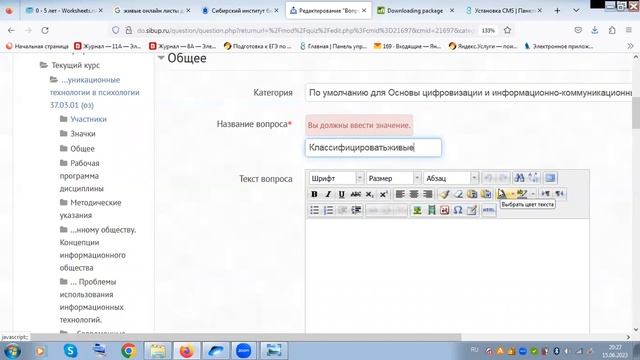Open Участники in the sidebar

(88, 119)
